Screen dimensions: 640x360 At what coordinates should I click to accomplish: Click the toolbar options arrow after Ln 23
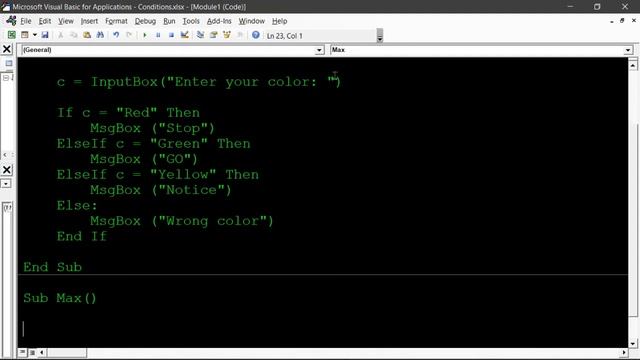point(380,36)
